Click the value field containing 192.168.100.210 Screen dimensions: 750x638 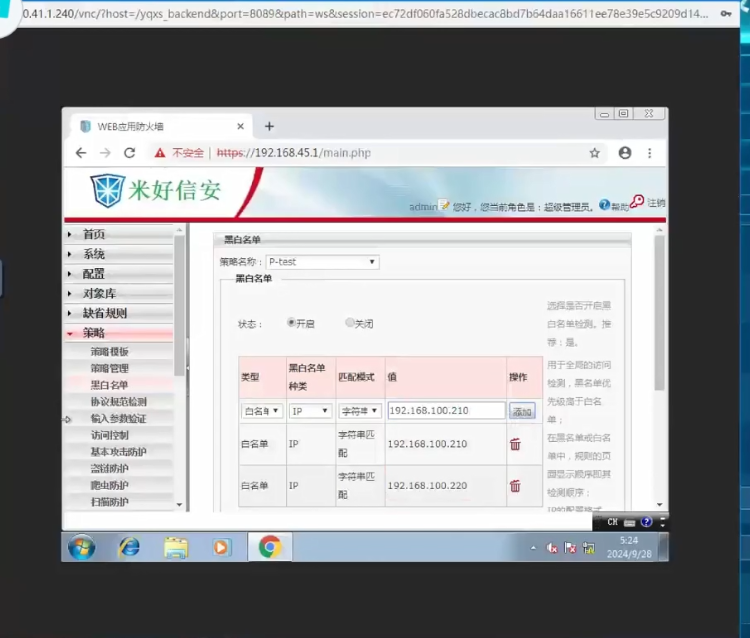tap(446, 410)
